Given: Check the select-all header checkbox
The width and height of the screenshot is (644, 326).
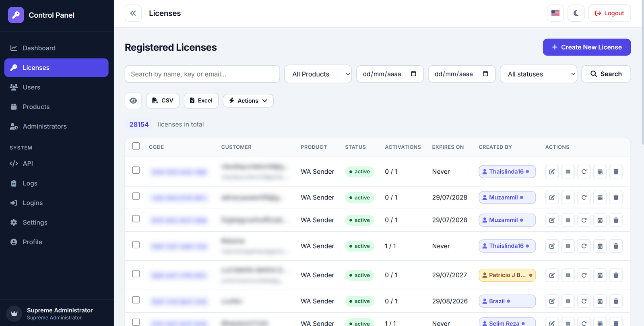Looking at the screenshot, I should point(136,146).
